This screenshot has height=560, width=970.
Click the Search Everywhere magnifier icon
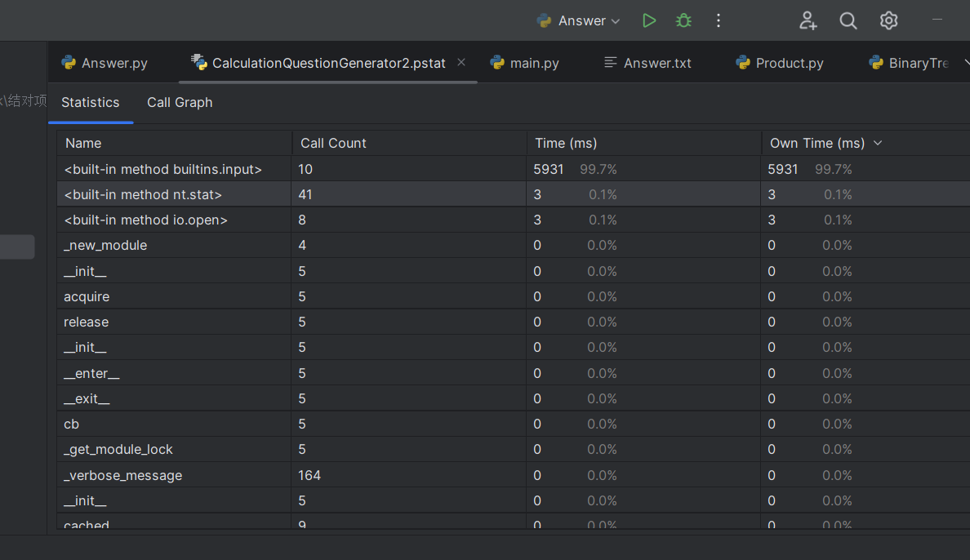[848, 21]
